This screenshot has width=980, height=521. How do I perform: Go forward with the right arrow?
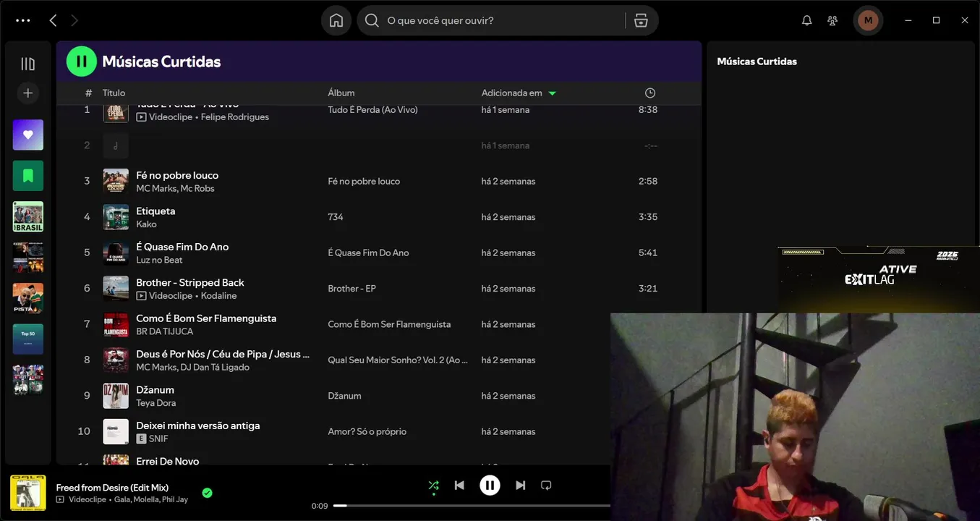74,20
